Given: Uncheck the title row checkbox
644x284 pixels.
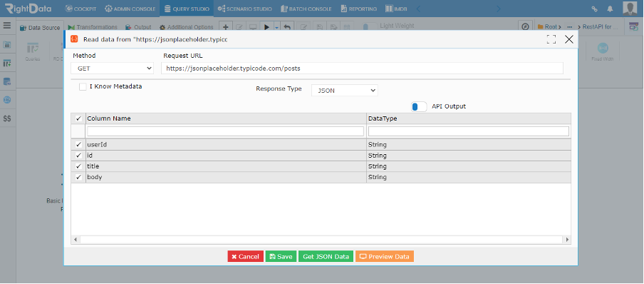Looking at the screenshot, I should click(78, 166).
